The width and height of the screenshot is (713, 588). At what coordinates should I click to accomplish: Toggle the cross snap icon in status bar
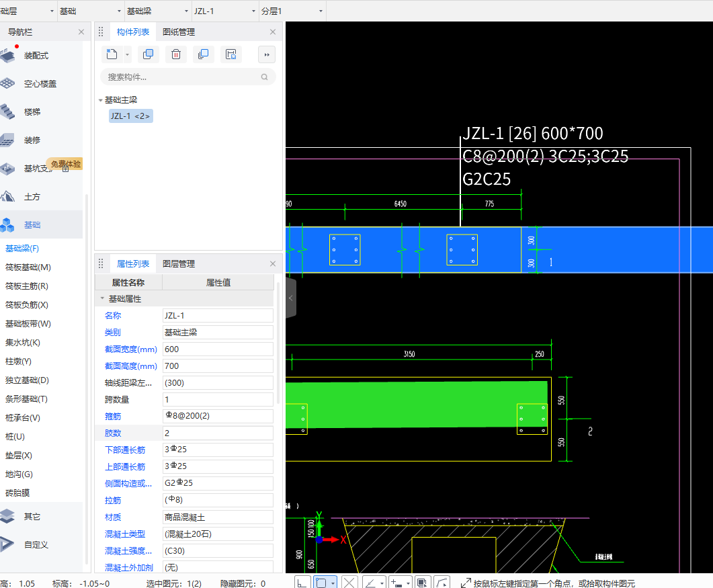349,583
